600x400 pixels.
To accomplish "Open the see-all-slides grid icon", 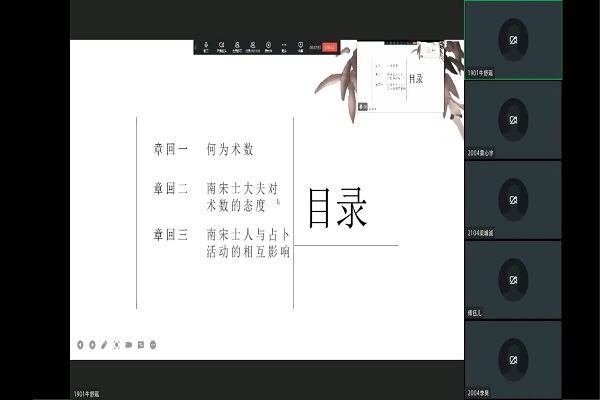I will 117,345.
